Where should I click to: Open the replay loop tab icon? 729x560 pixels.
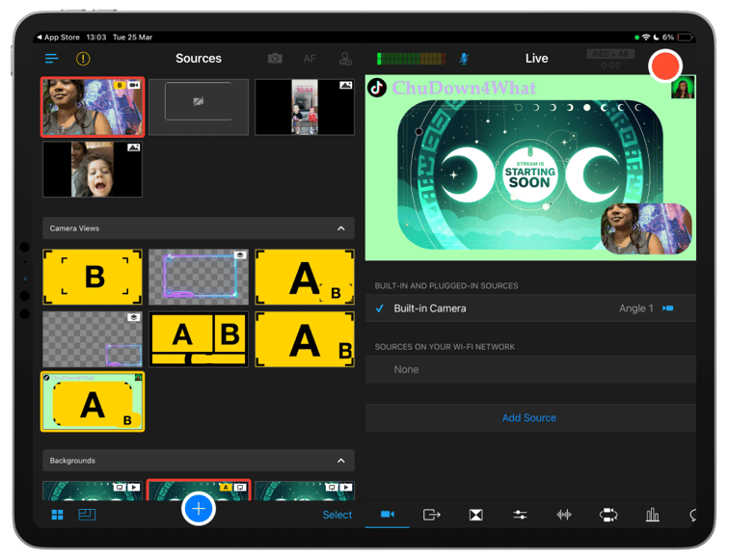[608, 515]
